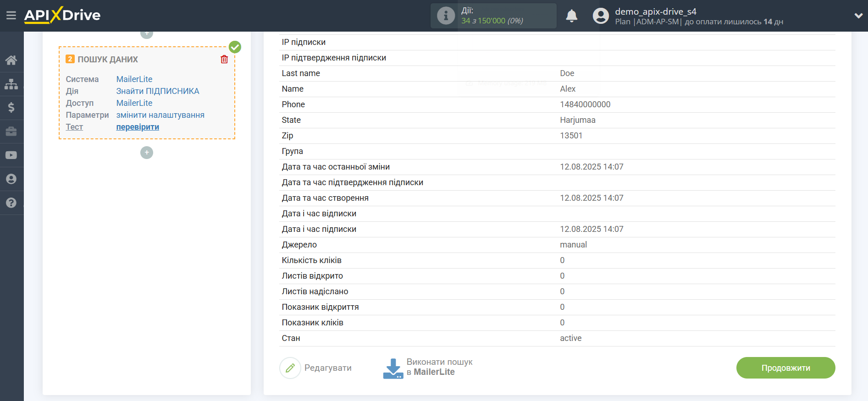Click the IP підписки row label
The height and width of the screenshot is (401, 868).
(304, 42)
